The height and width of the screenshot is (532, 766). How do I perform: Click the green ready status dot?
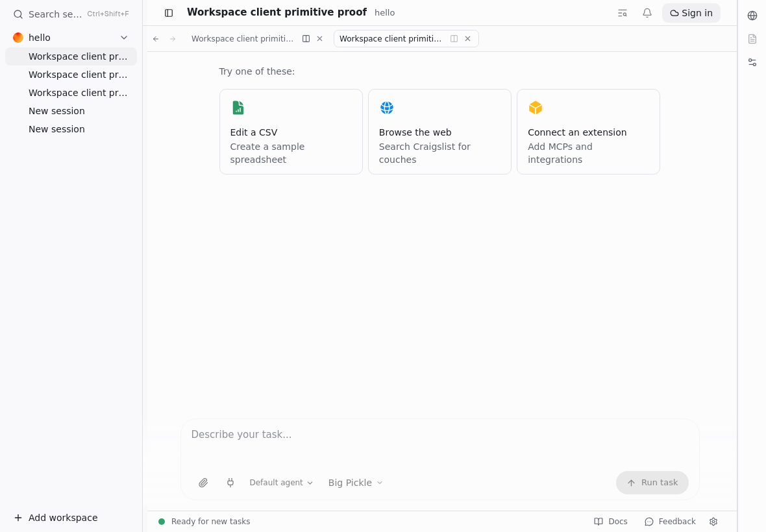(162, 522)
